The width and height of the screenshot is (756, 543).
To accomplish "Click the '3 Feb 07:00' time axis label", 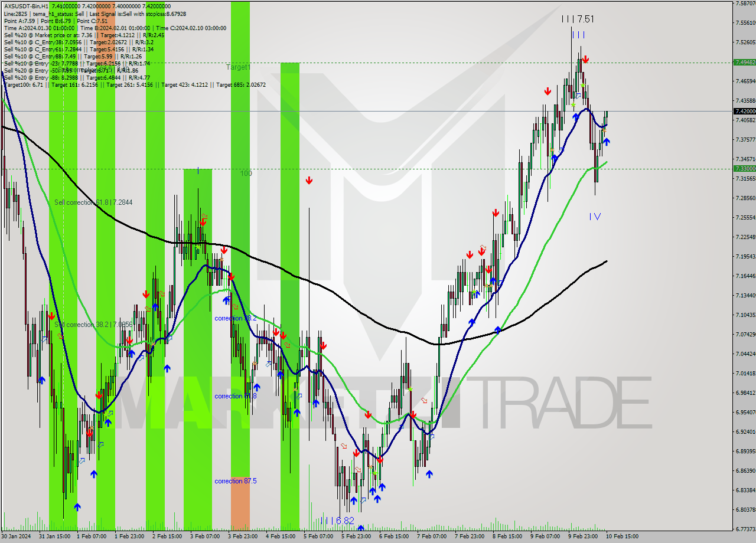I will 206,537.
